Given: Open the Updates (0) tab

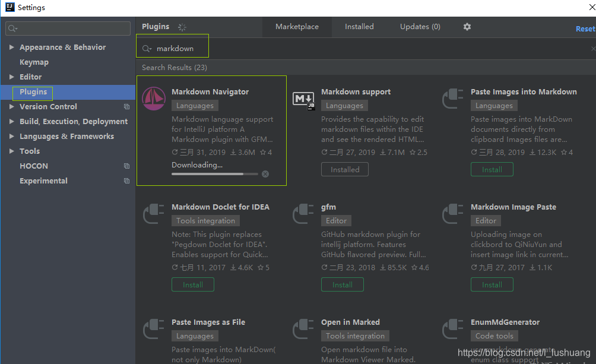Looking at the screenshot, I should point(420,27).
